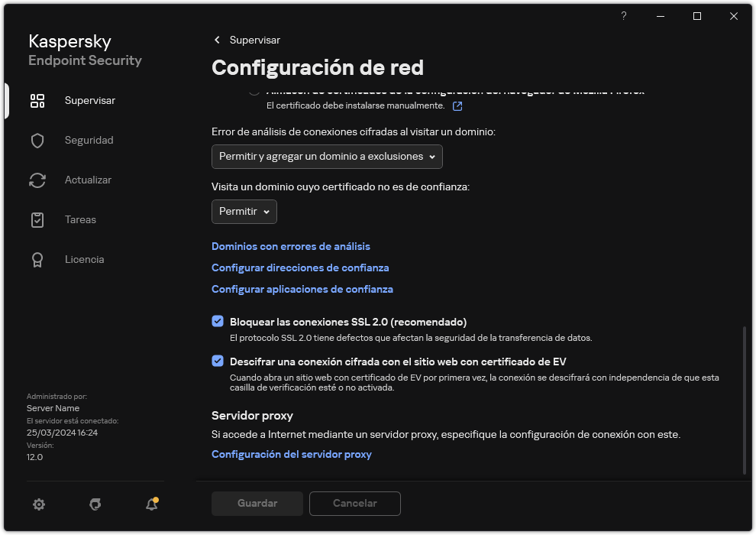Click the support icon at the bottom
Screen dimensions: 756x535
pos(95,504)
